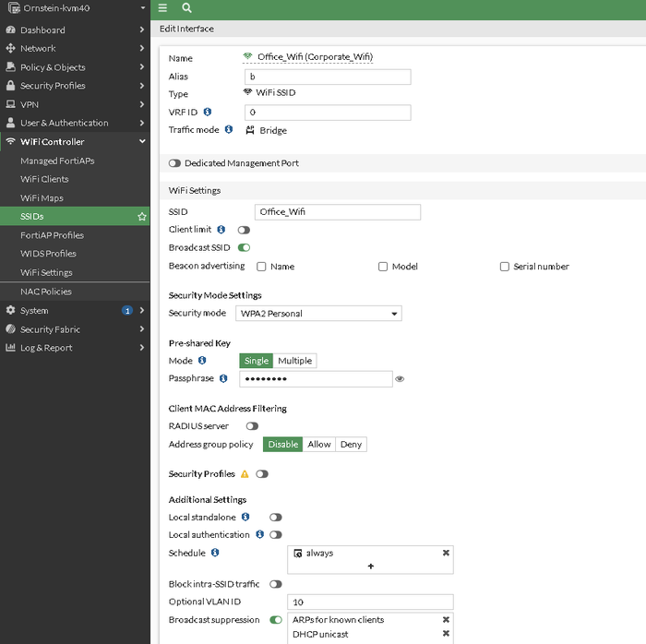Disable the Broadcast SSID toggle
Screen dimensions: 646x644
pyautogui.click(x=245, y=247)
